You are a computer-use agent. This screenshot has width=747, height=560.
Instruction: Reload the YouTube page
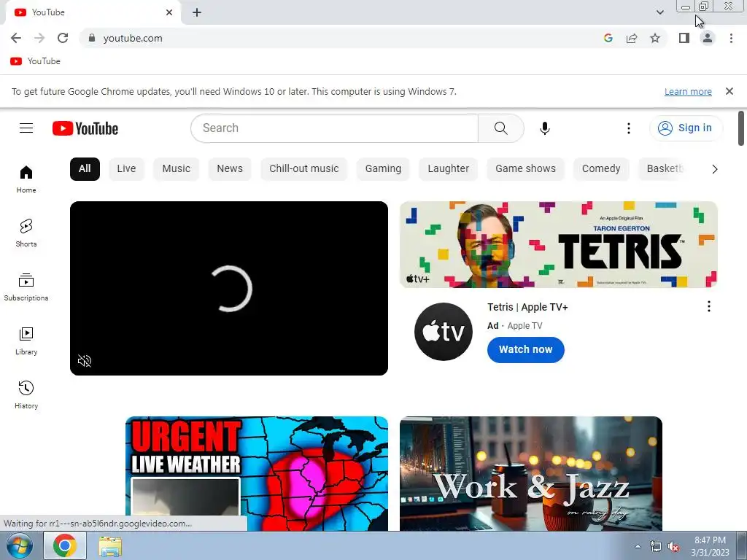[x=63, y=38]
